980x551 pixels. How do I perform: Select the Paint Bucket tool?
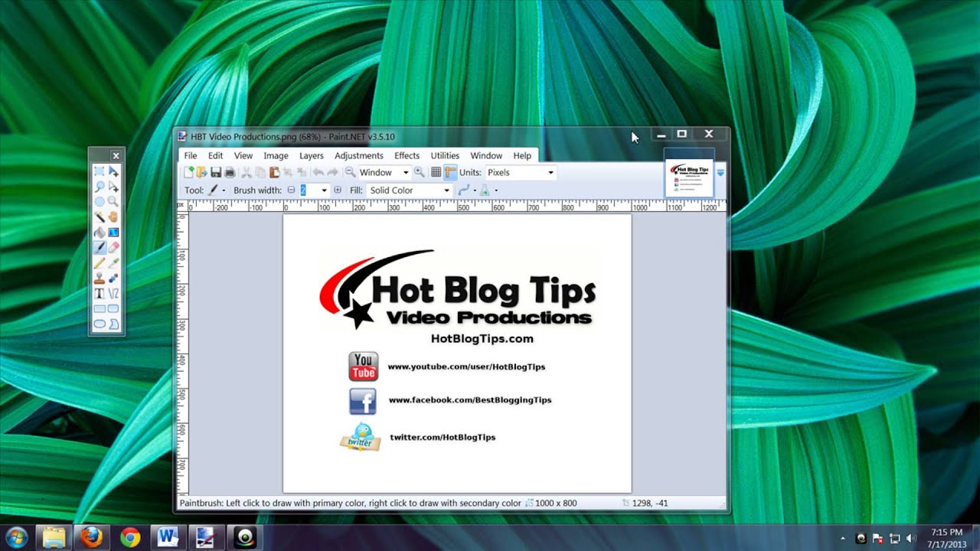click(100, 233)
